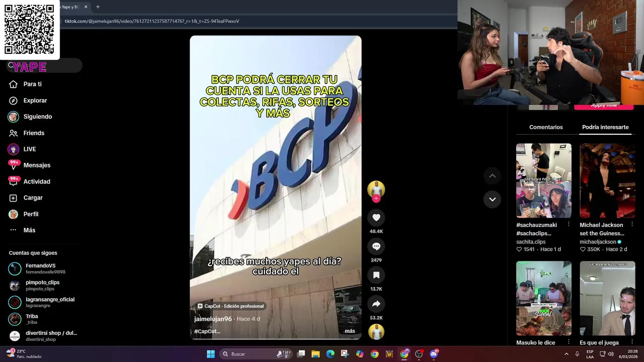Open the clock and date 20:28
The width and height of the screenshot is (644, 362).
coord(628,354)
